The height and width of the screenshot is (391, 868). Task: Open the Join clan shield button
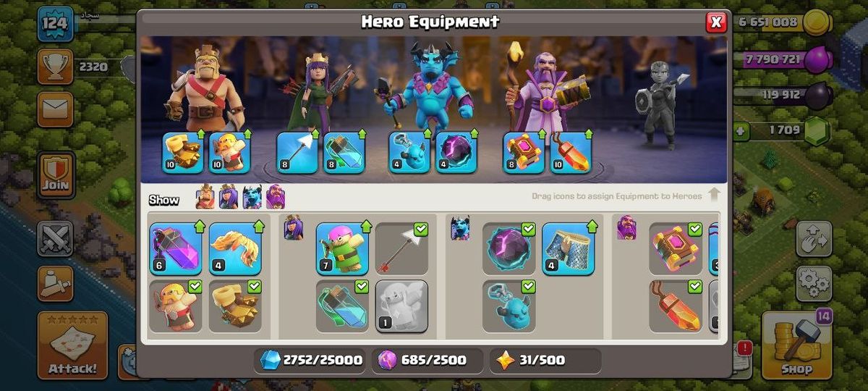56,175
